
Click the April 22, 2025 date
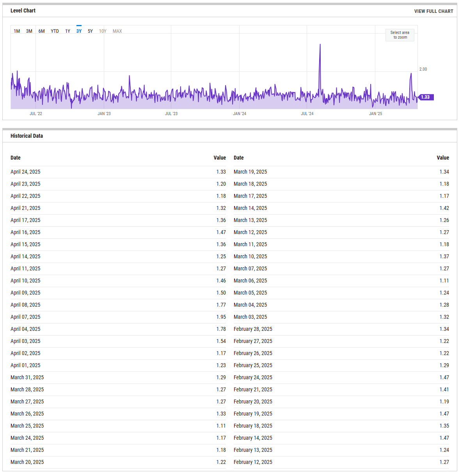point(25,196)
